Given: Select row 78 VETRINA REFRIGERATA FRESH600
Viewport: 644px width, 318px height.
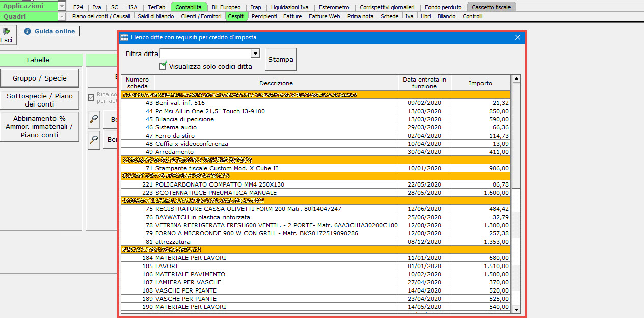Looking at the screenshot, I should [315, 225].
